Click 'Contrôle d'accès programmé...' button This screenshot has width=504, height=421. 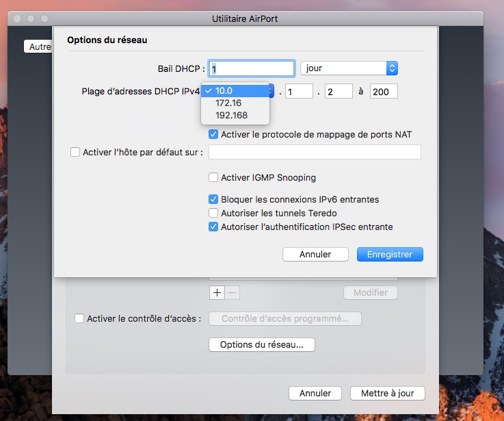[x=285, y=318]
